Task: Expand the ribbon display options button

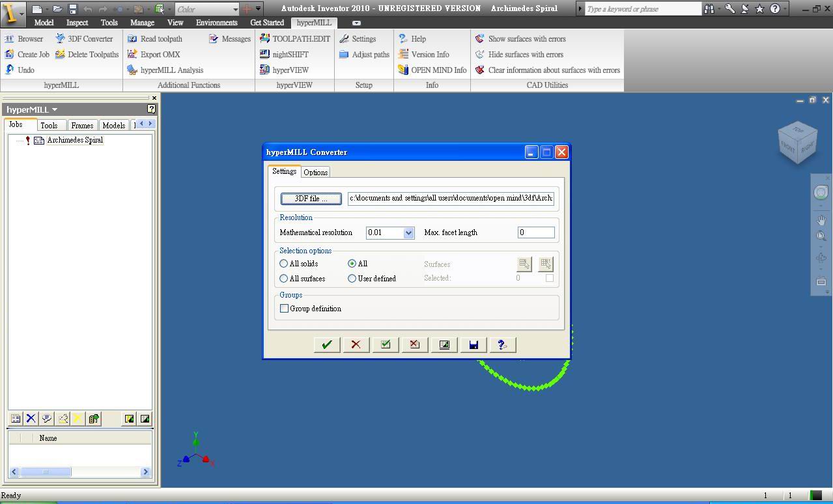Action: 356,23
